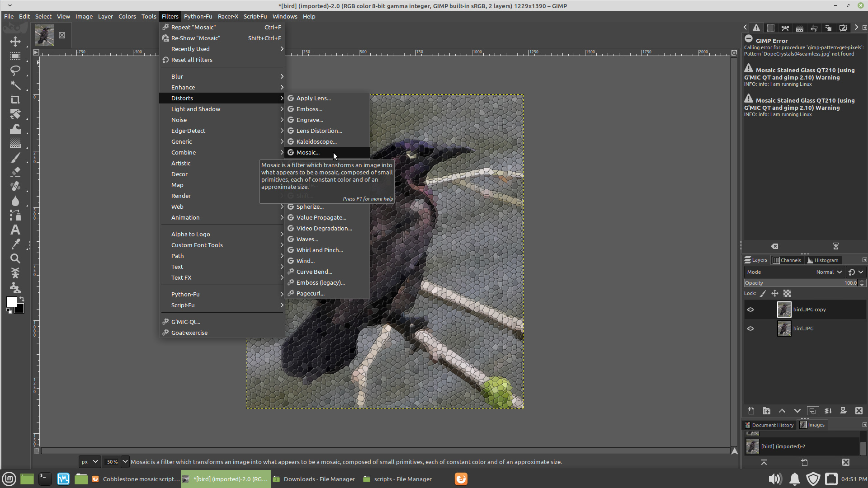
Task: Toggle lock alpha channel
Action: click(787, 294)
